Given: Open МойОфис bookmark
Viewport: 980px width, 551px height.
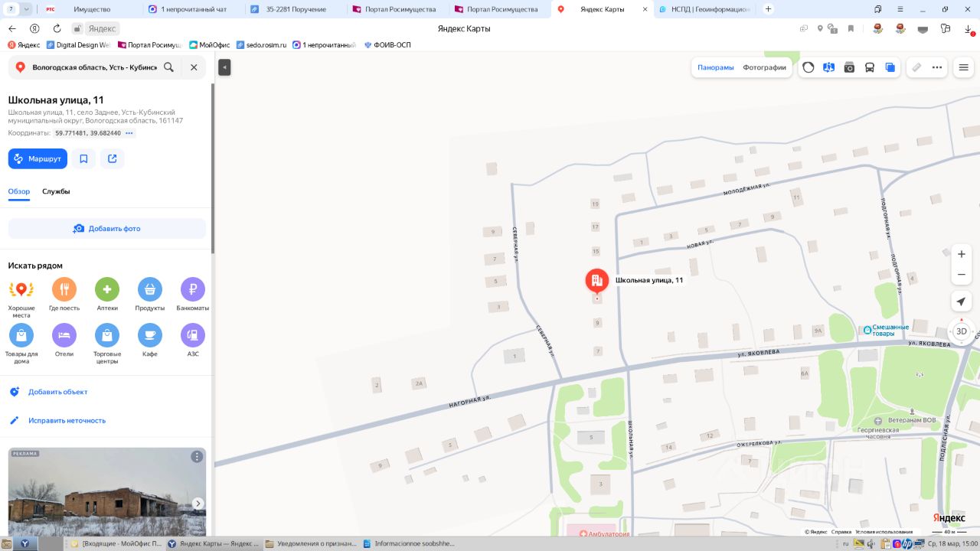Looking at the screenshot, I should [209, 45].
